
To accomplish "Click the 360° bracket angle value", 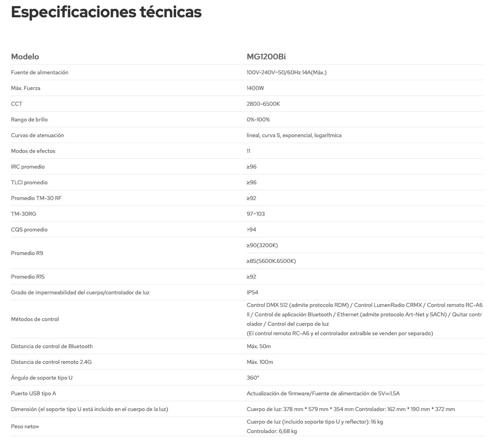I will tap(253, 378).
